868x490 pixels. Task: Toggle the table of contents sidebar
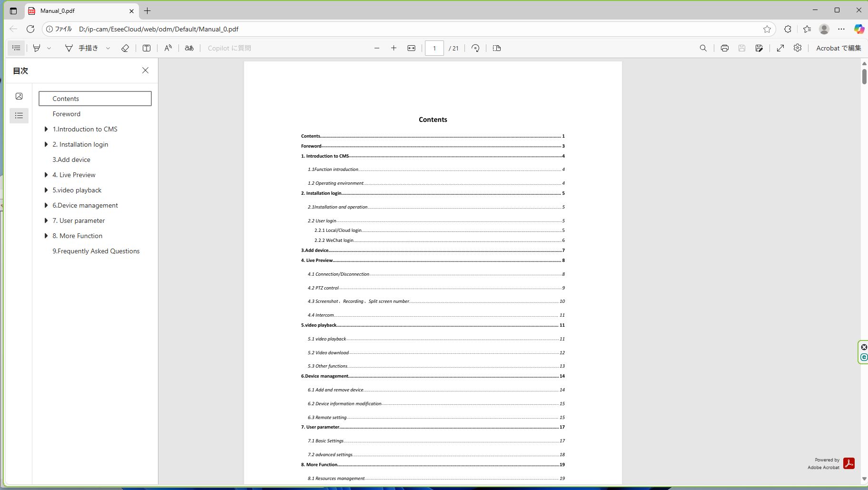tap(16, 48)
